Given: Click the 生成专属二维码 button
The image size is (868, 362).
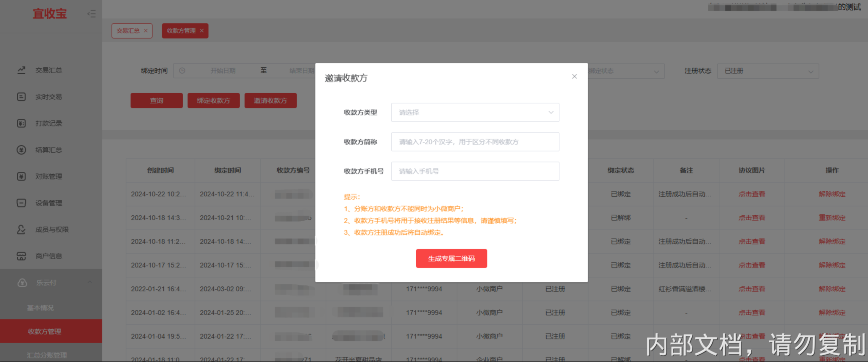Looking at the screenshot, I should point(451,258).
